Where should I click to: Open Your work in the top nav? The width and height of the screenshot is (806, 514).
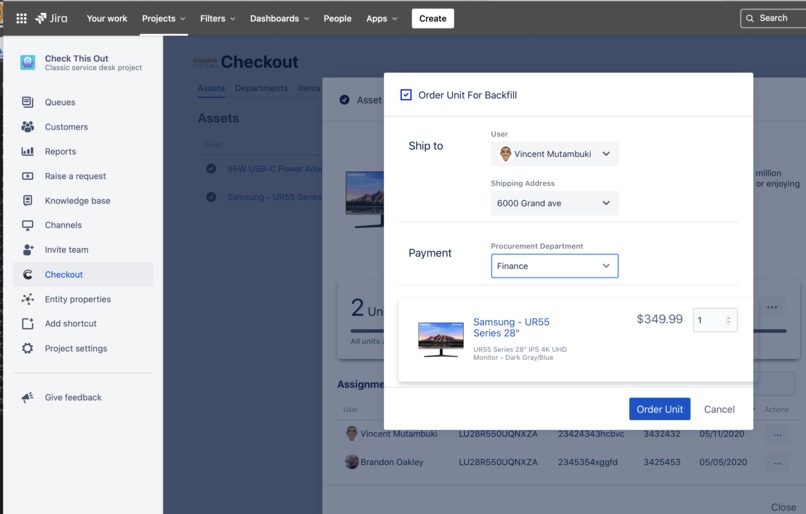tap(107, 19)
